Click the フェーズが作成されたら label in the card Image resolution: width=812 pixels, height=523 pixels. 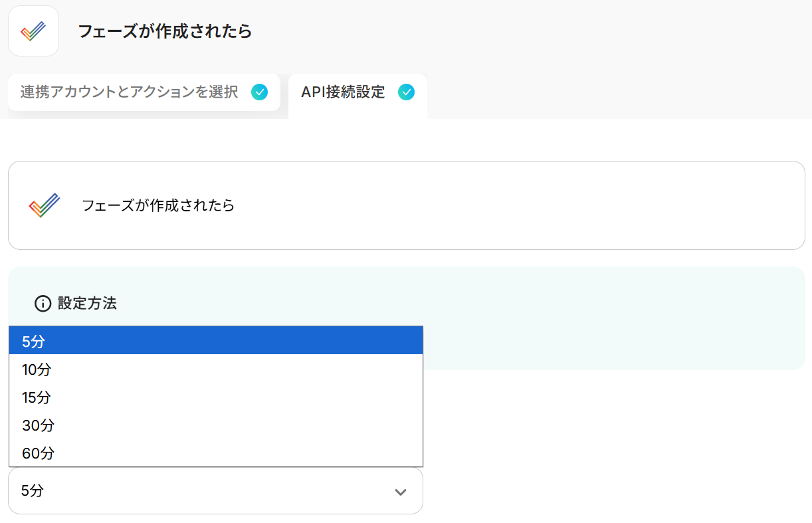[158, 205]
